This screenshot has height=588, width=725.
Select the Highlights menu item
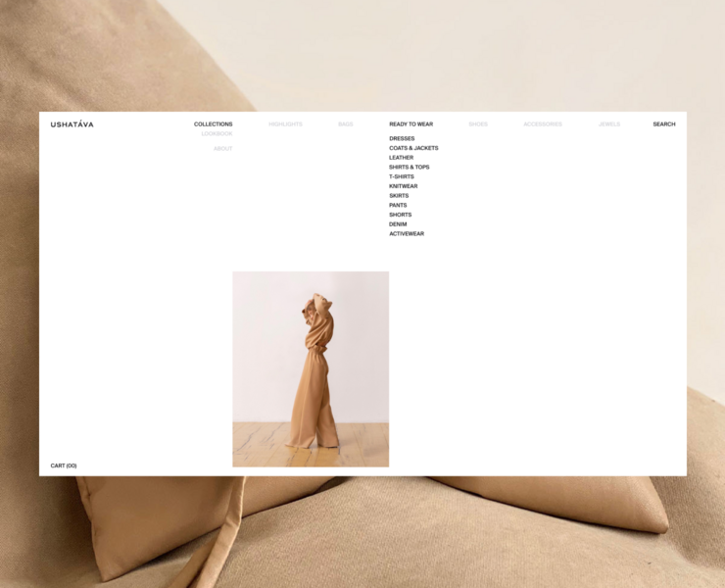coord(285,124)
